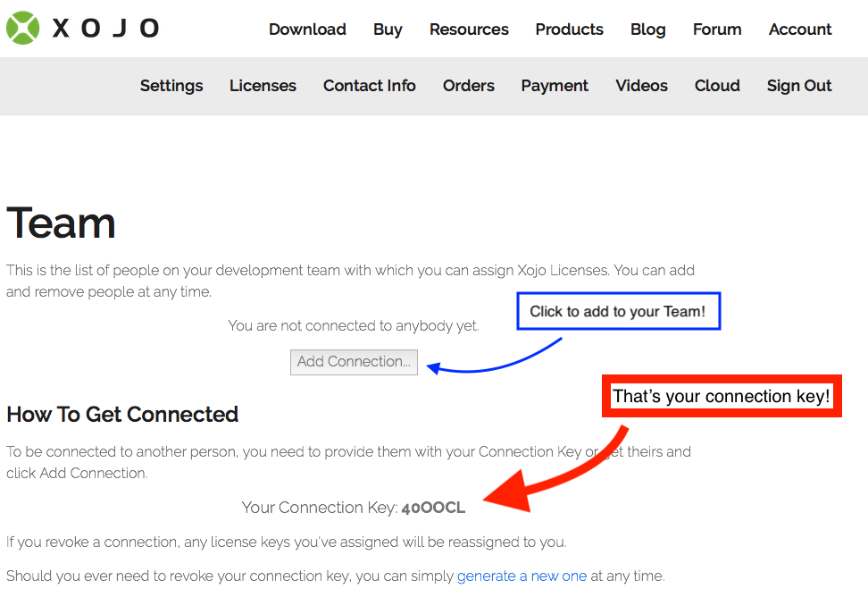
Task: Navigate to the Buy page
Action: point(388,29)
